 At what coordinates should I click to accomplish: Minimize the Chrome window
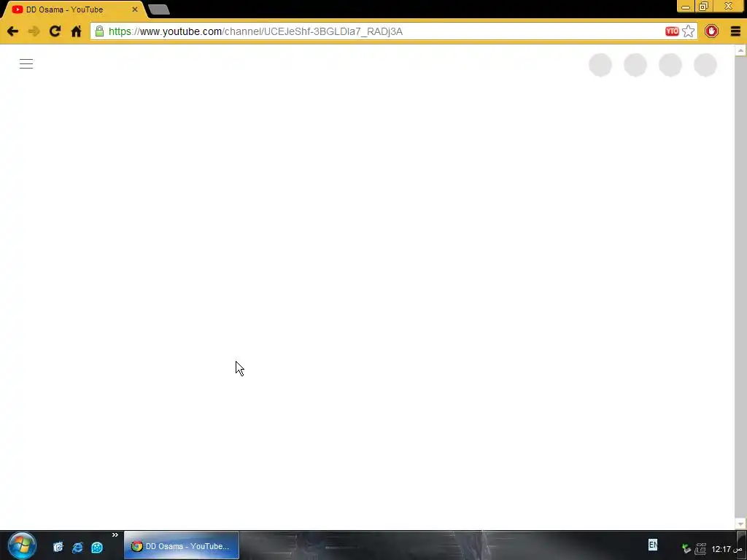pos(686,7)
